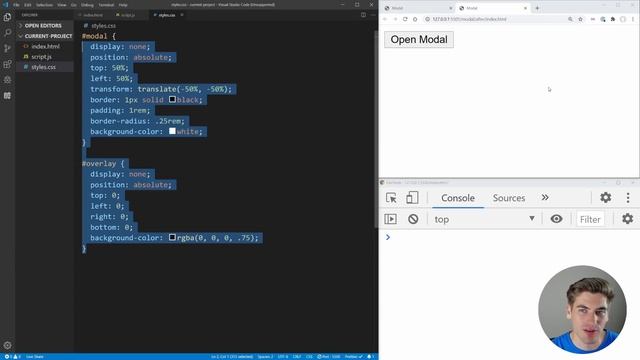
Task: Switch to the Console tab in DevTools
Action: pyautogui.click(x=458, y=198)
